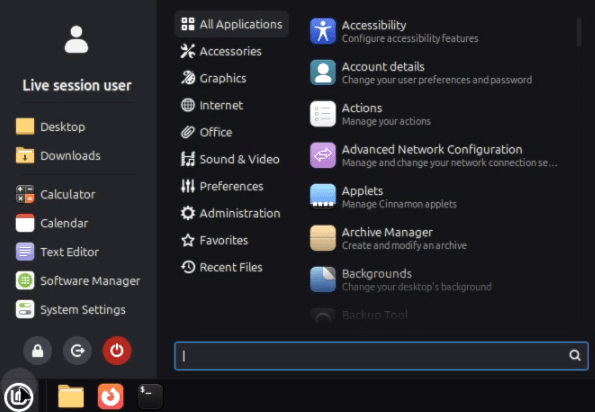This screenshot has width=595, height=412.
Task: Click the Desktop folder icon
Action: click(25, 127)
